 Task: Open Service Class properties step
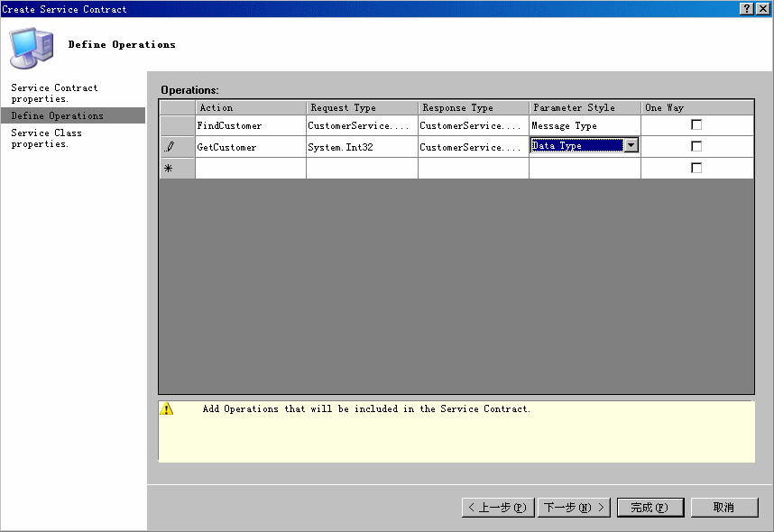point(46,138)
